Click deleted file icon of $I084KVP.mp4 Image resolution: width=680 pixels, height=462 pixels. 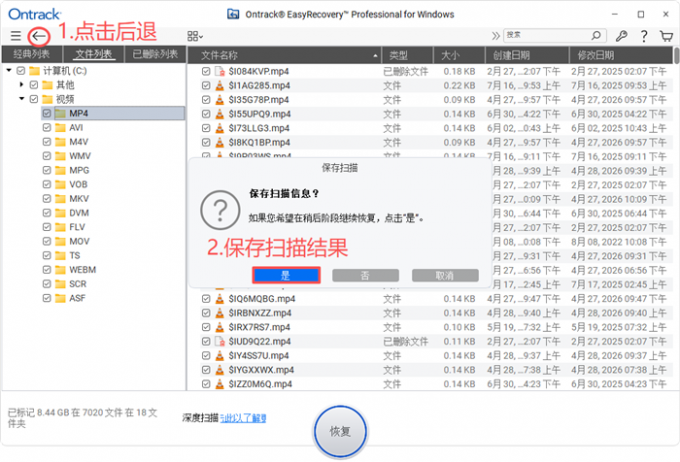pos(220,71)
